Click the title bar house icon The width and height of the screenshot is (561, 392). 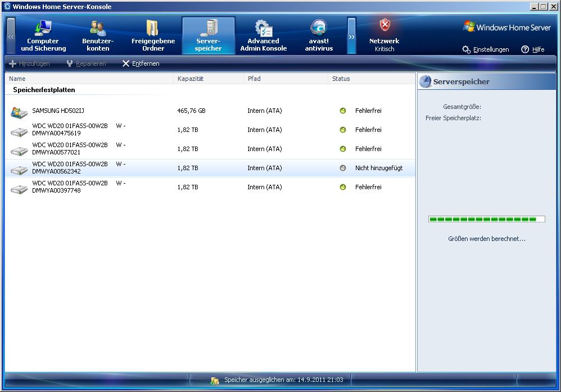click(7, 6)
